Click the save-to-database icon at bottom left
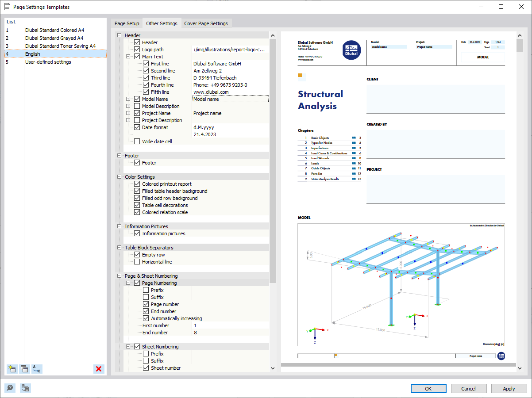The height and width of the screenshot is (398, 532). (x=25, y=388)
